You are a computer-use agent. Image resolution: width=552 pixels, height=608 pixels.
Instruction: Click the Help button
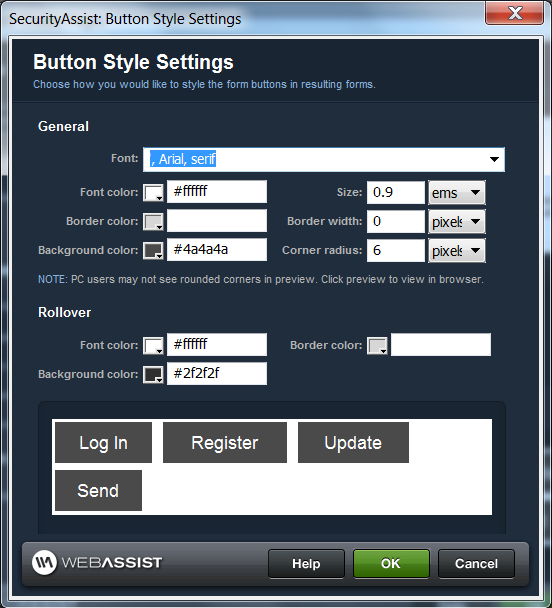(306, 563)
